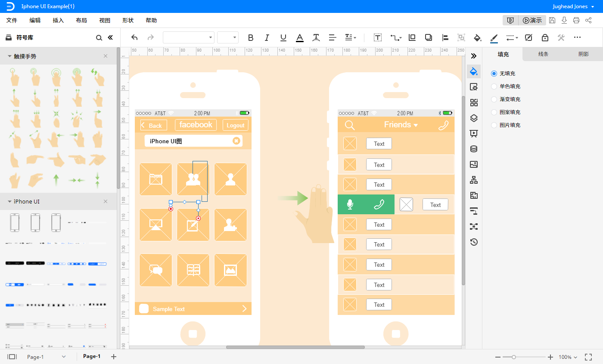Open the image side panel icon
The height and width of the screenshot is (364, 603).
point(474,164)
